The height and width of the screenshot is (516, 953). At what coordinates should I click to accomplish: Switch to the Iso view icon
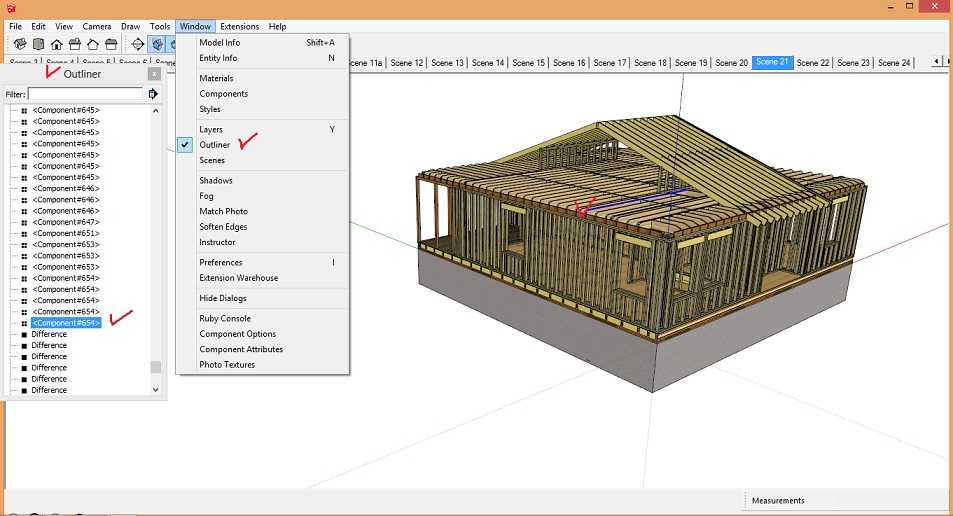pyautogui.click(x=20, y=44)
